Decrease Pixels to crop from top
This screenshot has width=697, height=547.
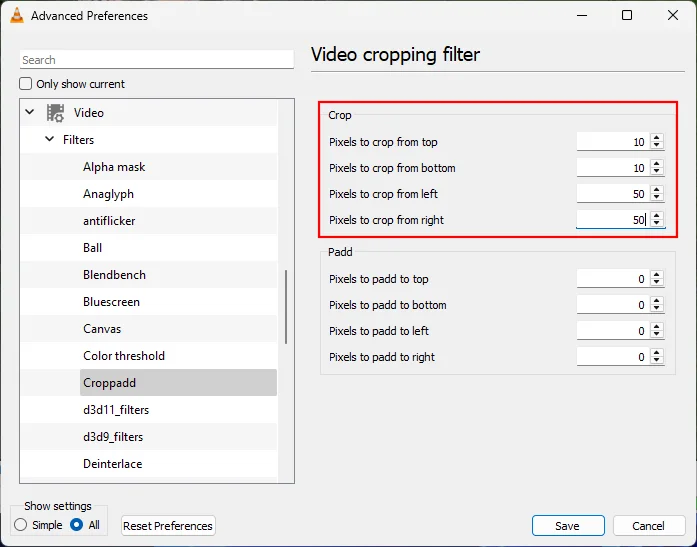[657, 146]
